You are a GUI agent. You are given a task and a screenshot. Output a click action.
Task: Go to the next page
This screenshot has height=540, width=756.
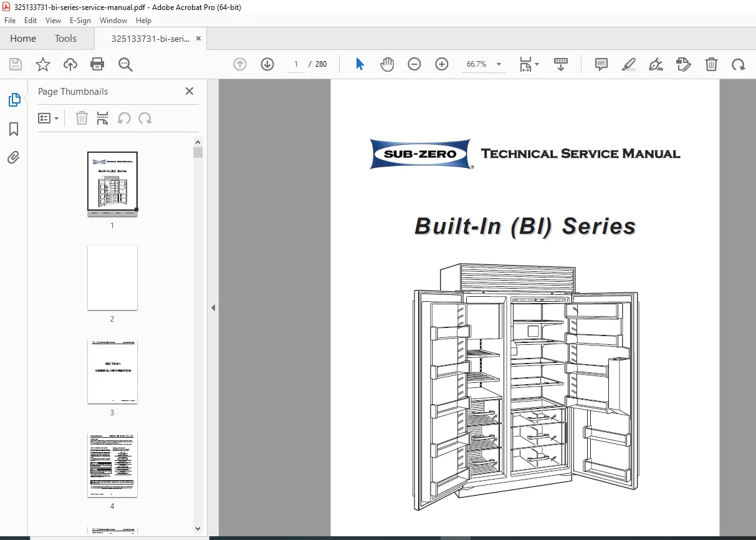[x=267, y=64]
